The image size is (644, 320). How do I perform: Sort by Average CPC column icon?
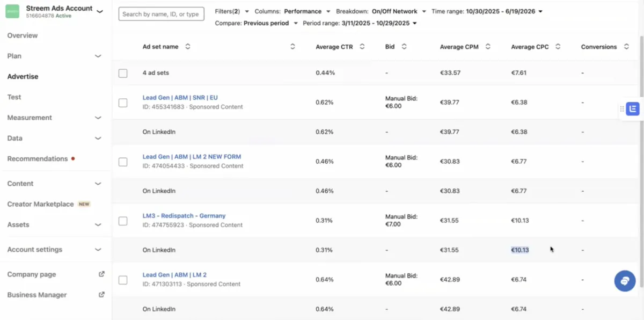pyautogui.click(x=558, y=47)
